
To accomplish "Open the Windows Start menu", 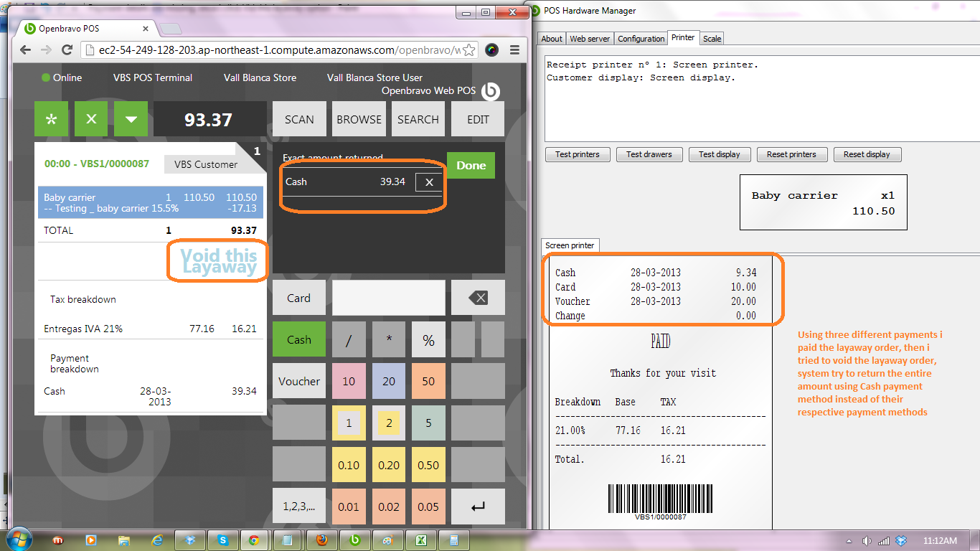I will point(19,540).
